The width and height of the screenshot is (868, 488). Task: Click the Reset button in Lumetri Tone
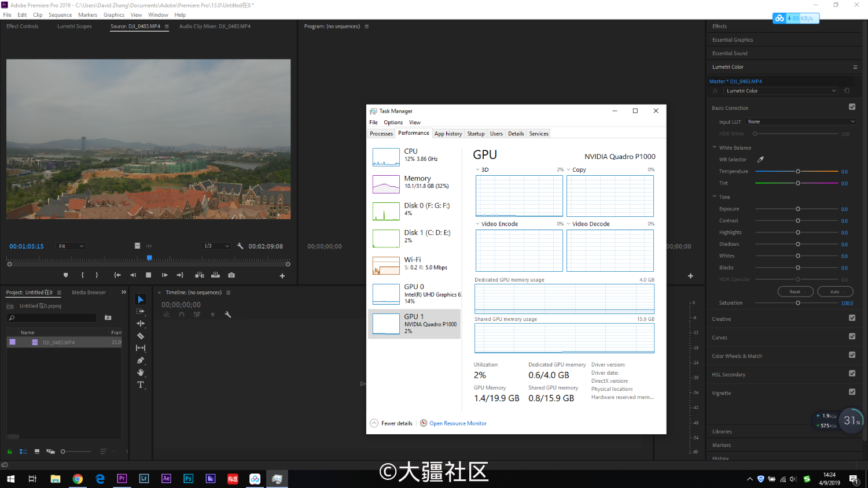(796, 291)
